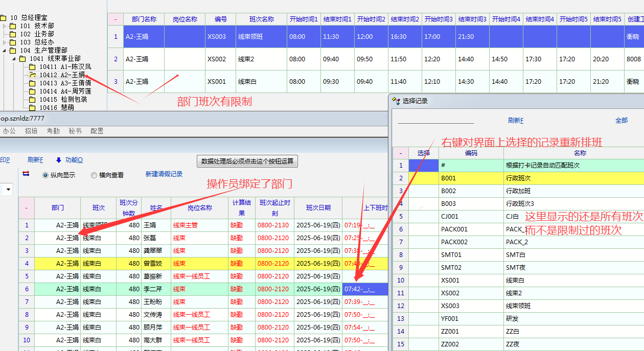The height and width of the screenshot is (351, 644).
Task: Click the 选择记录 dialog title icon
Action: pos(396,101)
